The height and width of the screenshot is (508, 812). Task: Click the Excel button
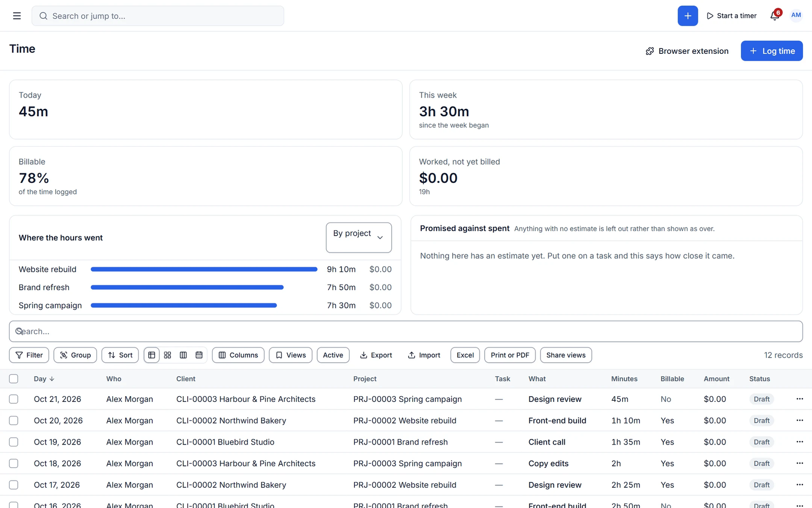(x=465, y=355)
